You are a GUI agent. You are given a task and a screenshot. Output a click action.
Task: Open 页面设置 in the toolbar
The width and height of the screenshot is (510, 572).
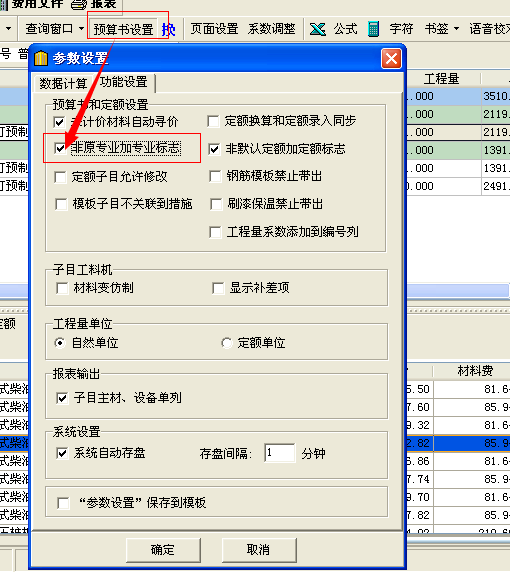215,29
